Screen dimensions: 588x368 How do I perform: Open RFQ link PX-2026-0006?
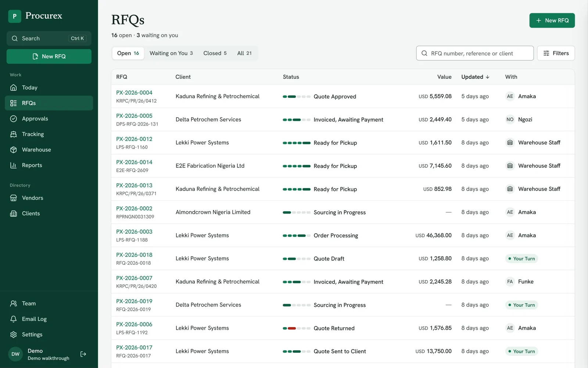134,325
